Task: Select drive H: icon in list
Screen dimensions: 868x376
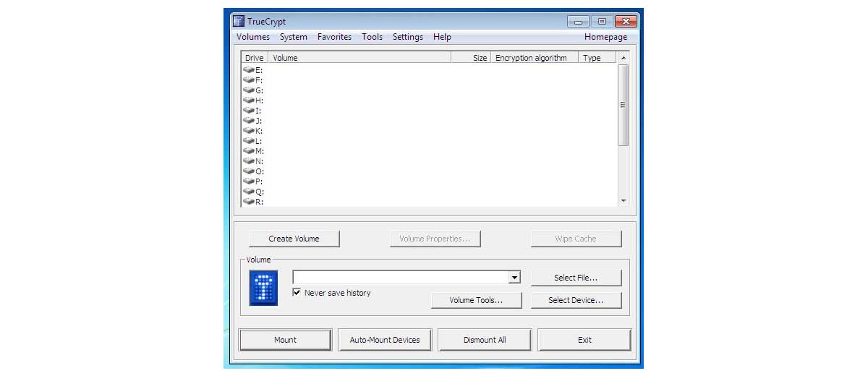Action: pyautogui.click(x=249, y=101)
